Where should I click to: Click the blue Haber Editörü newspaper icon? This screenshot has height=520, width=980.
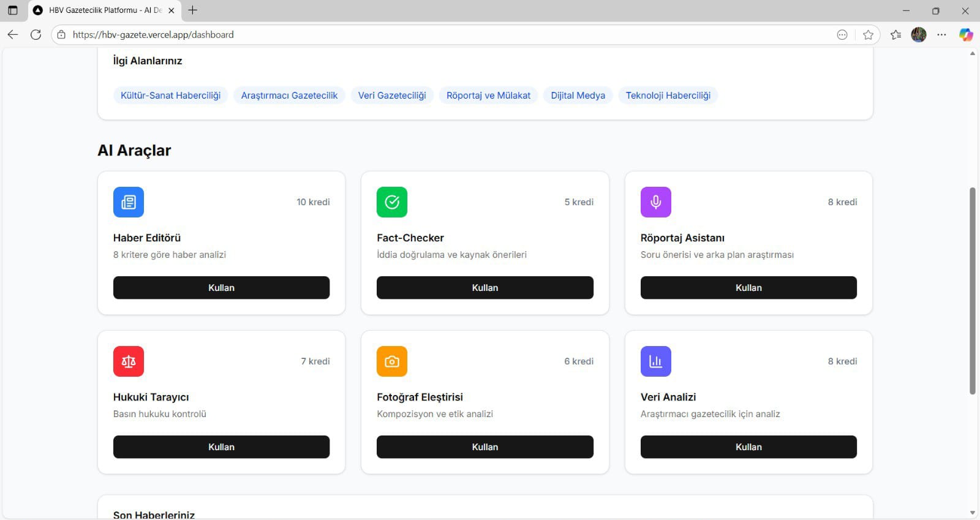(129, 202)
